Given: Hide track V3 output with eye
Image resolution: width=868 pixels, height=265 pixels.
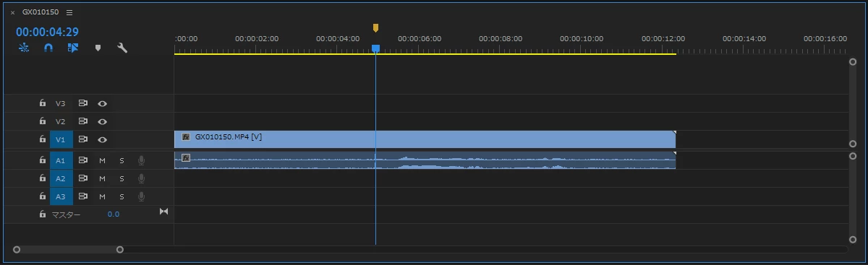Looking at the screenshot, I should click(102, 103).
